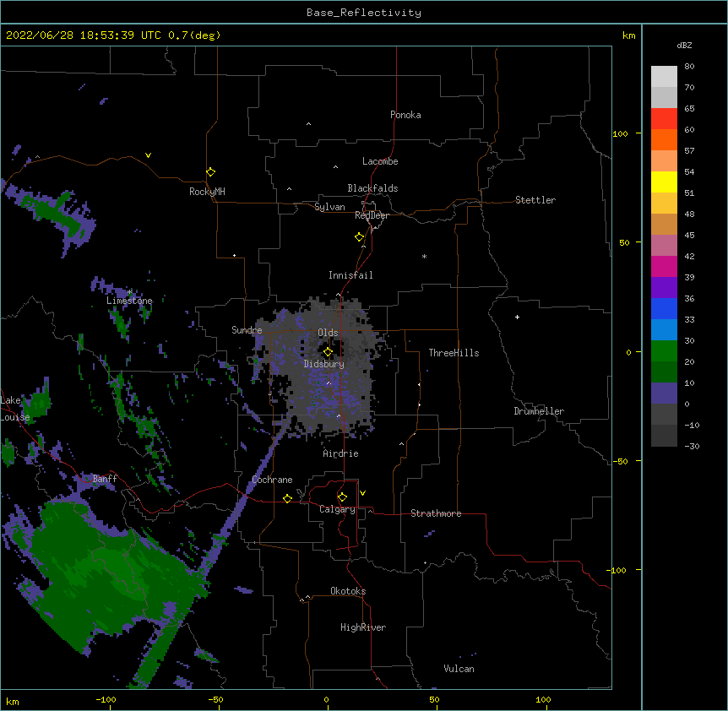
Task: Click the white asterisk marker east of Innisfail
Action: pos(424,256)
